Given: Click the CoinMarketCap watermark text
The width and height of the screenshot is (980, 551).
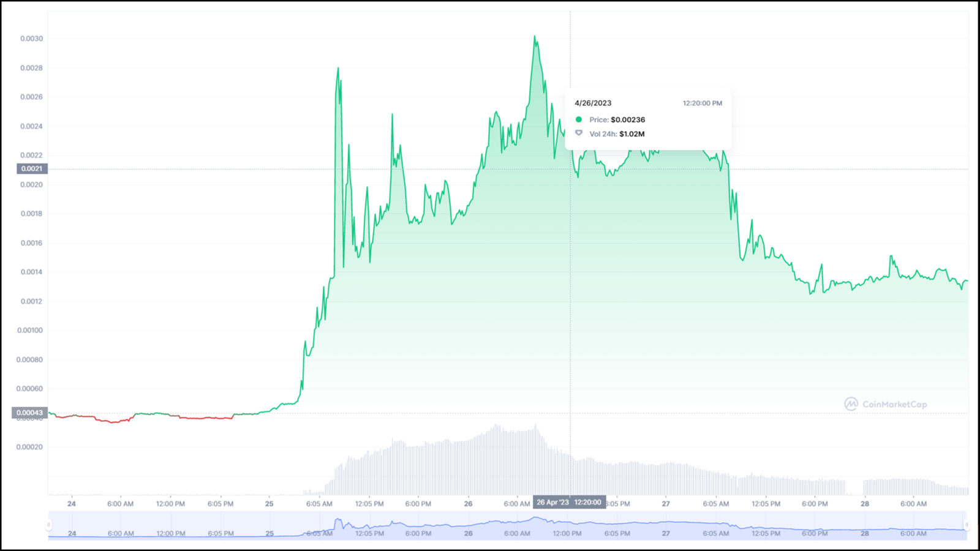Looking at the screenshot, I should (894, 404).
